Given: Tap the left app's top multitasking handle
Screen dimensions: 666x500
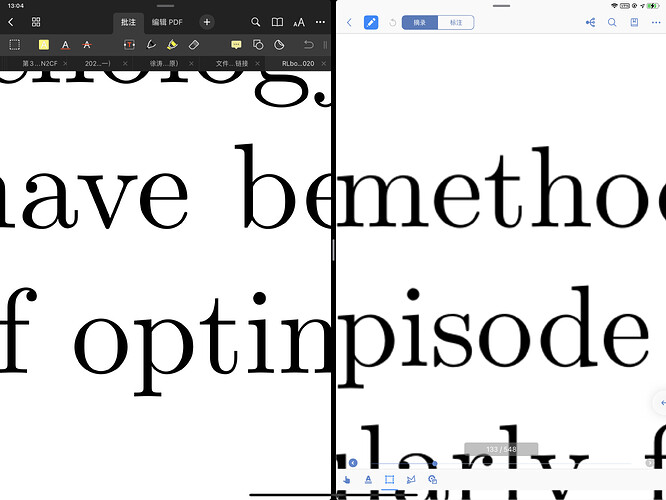Looking at the screenshot, I should click(165, 6).
